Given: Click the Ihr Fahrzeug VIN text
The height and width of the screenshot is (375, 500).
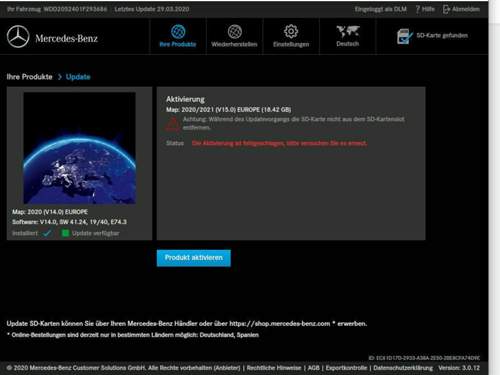Looking at the screenshot, I should (57, 9).
